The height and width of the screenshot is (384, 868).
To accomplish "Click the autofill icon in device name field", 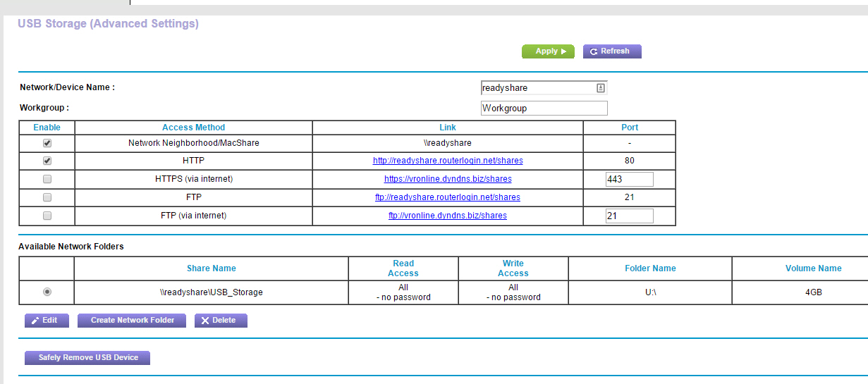I will click(x=600, y=88).
